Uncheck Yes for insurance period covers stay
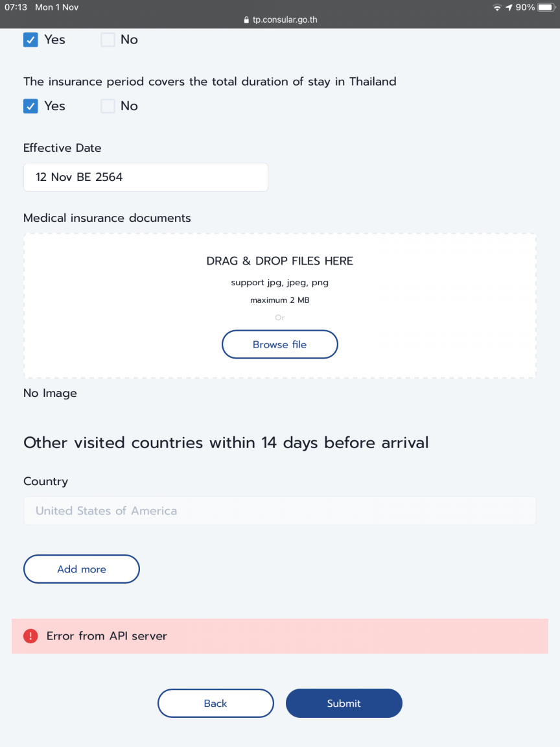This screenshot has height=747, width=560. point(30,106)
